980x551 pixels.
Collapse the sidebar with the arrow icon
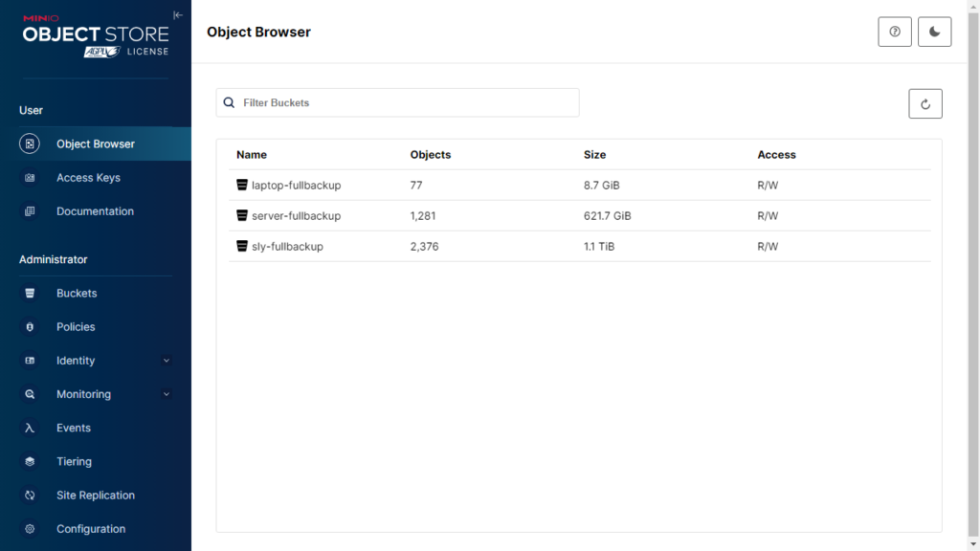tap(178, 15)
